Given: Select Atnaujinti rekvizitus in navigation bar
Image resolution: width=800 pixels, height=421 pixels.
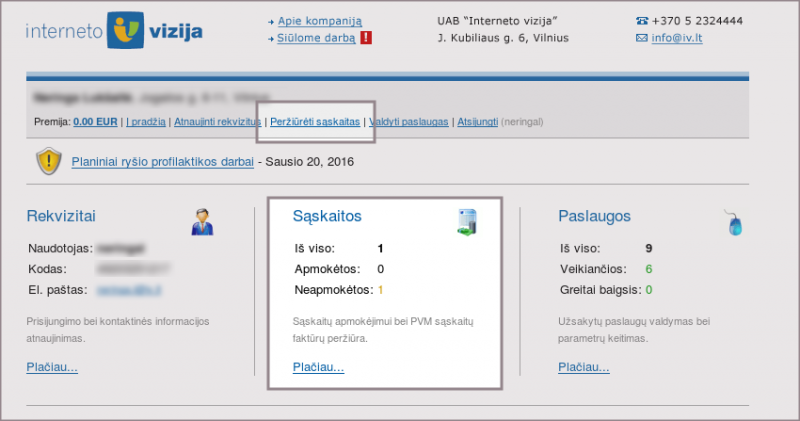Looking at the screenshot, I should click(x=217, y=122).
